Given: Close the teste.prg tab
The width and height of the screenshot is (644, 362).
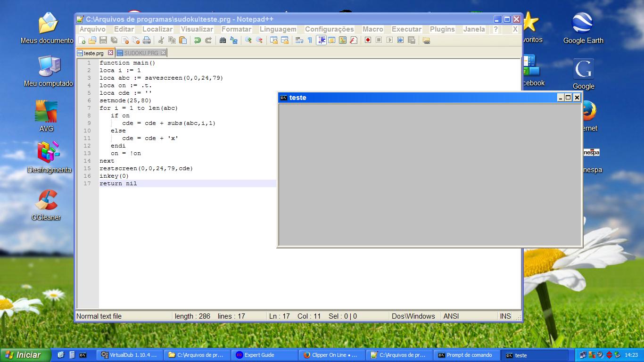Looking at the screenshot, I should [111, 53].
